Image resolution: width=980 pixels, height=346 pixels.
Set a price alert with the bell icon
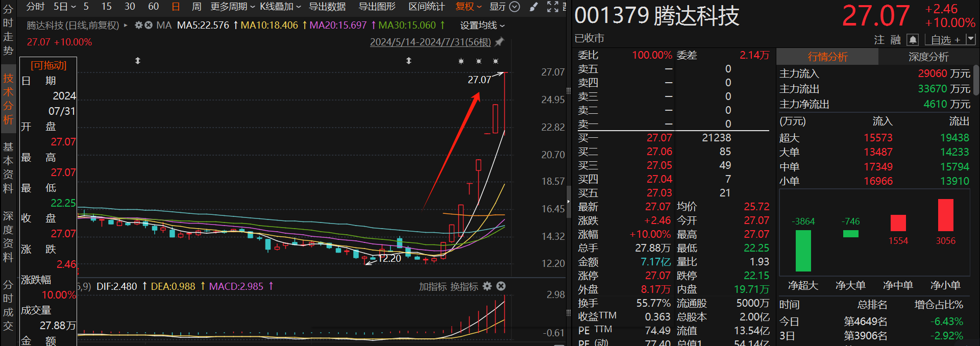click(913, 40)
